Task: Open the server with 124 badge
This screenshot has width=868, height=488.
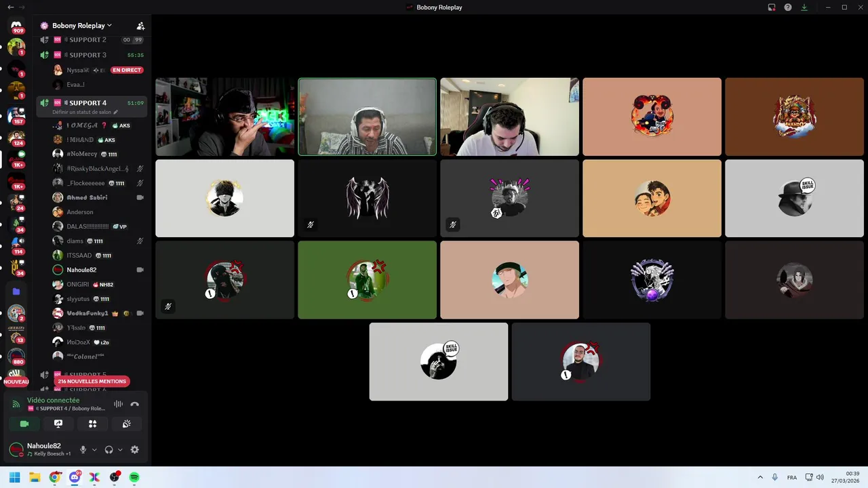Action: 16,138
